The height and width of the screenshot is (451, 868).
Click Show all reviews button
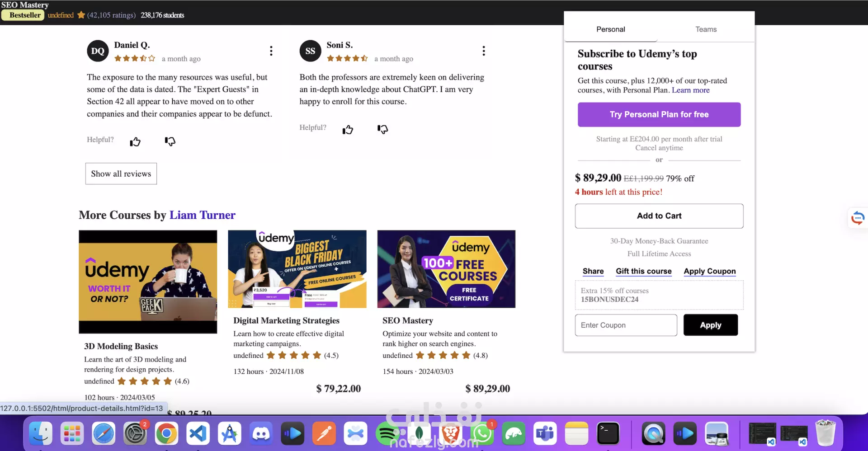121,174
